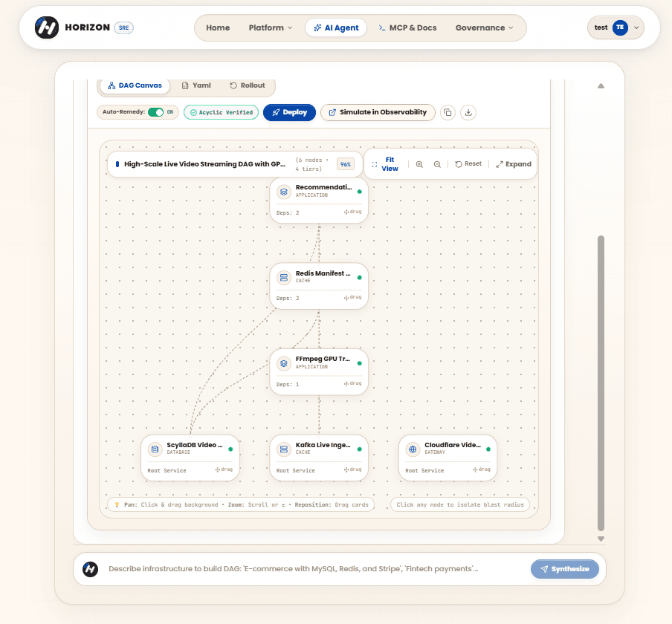Click the scroll up arrow of the panel
Viewport: 672px width, 624px height.
tap(601, 85)
